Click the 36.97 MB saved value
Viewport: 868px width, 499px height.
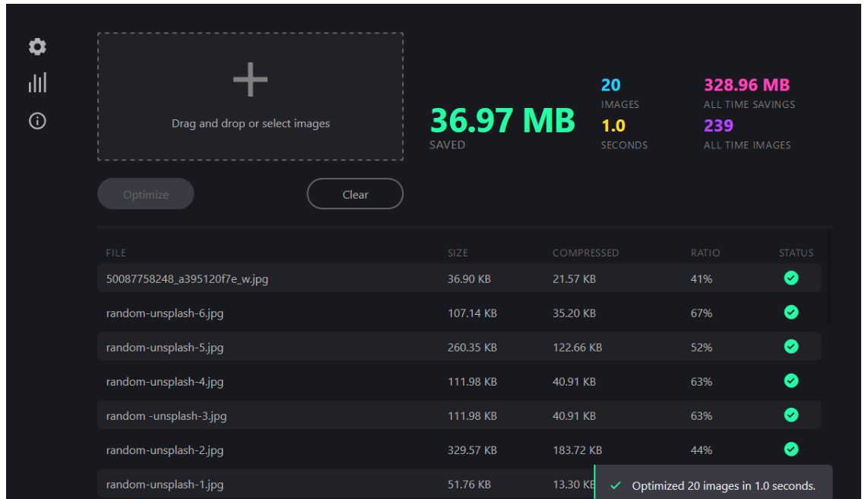click(502, 120)
